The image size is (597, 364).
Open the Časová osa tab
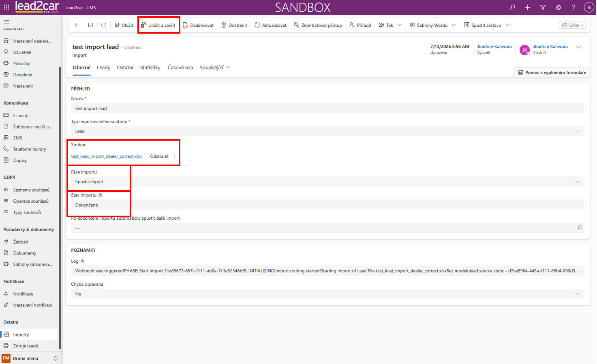click(x=180, y=68)
